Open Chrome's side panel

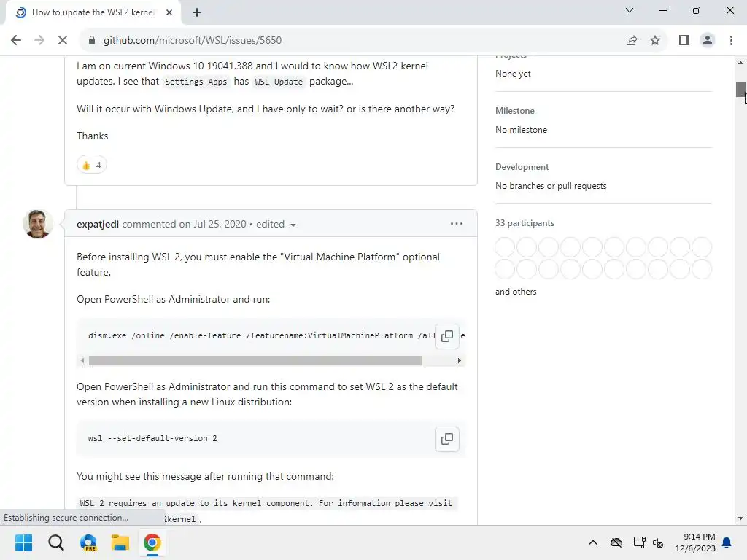(684, 41)
